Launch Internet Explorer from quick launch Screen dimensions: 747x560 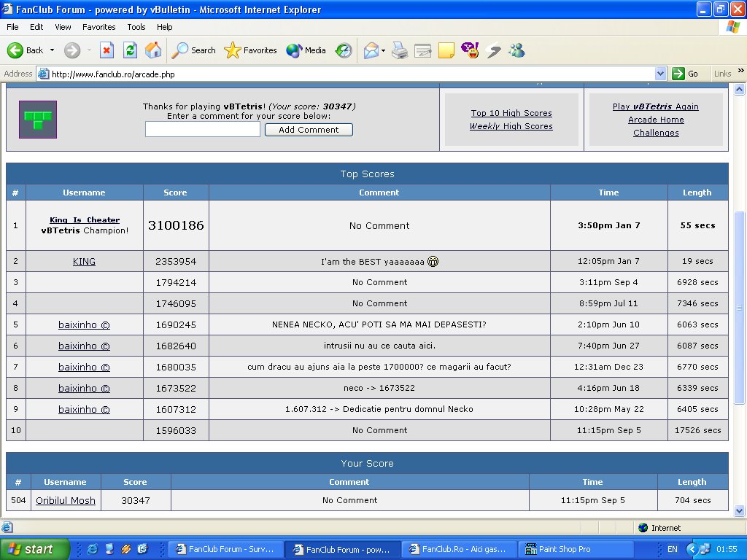[x=93, y=549]
